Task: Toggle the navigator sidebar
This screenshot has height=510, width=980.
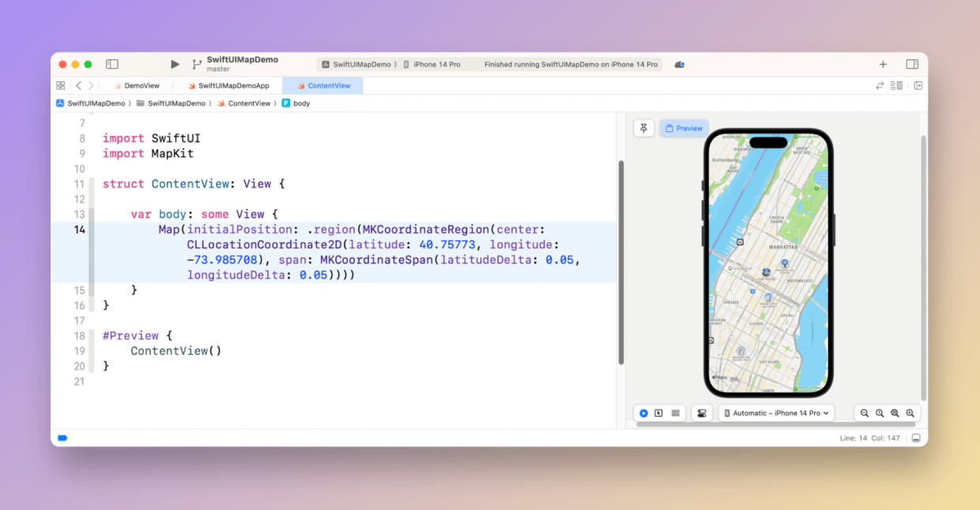Action: pyautogui.click(x=112, y=64)
